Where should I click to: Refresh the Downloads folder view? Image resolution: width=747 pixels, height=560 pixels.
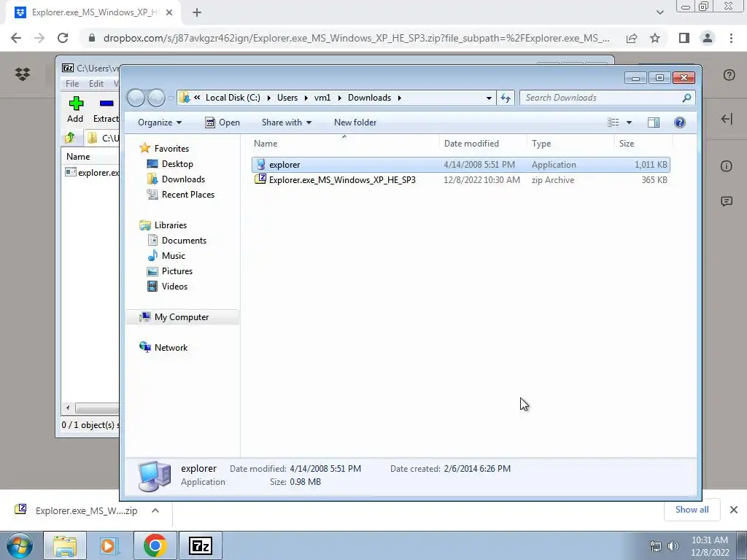[506, 98]
